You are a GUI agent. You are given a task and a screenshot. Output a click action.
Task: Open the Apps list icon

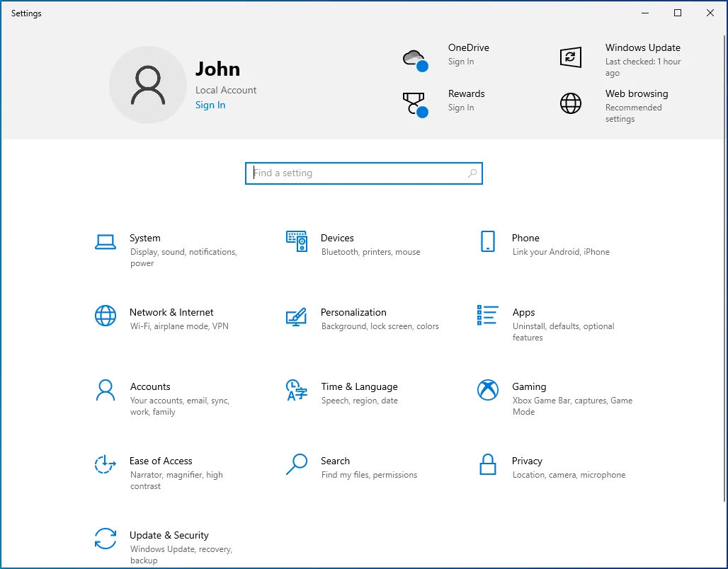tap(487, 315)
